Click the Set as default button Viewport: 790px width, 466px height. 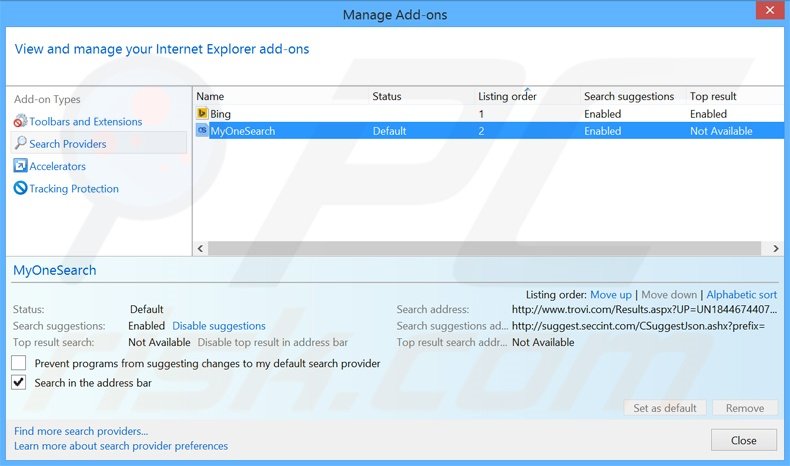(665, 408)
